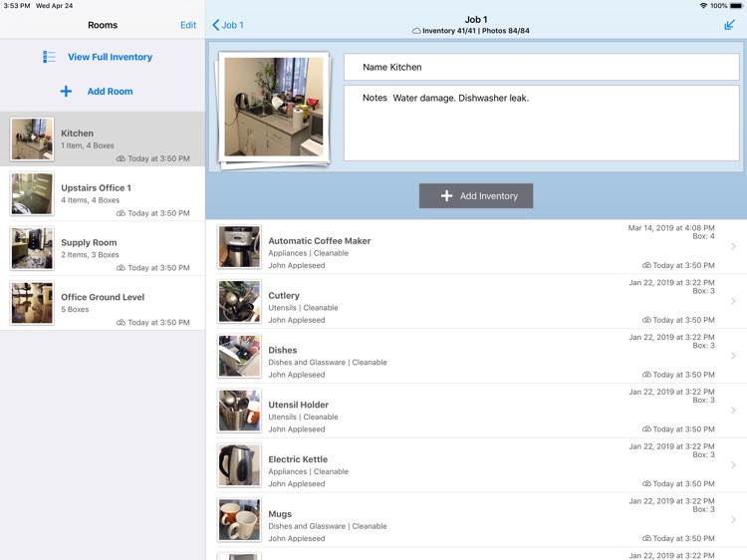This screenshot has height=560, width=747.
Task: Click the Wi-Fi status icon
Action: 703,6
